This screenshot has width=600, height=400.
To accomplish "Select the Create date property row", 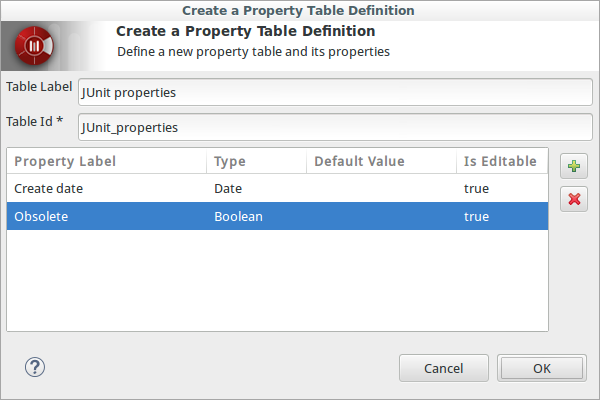I will coord(277,188).
